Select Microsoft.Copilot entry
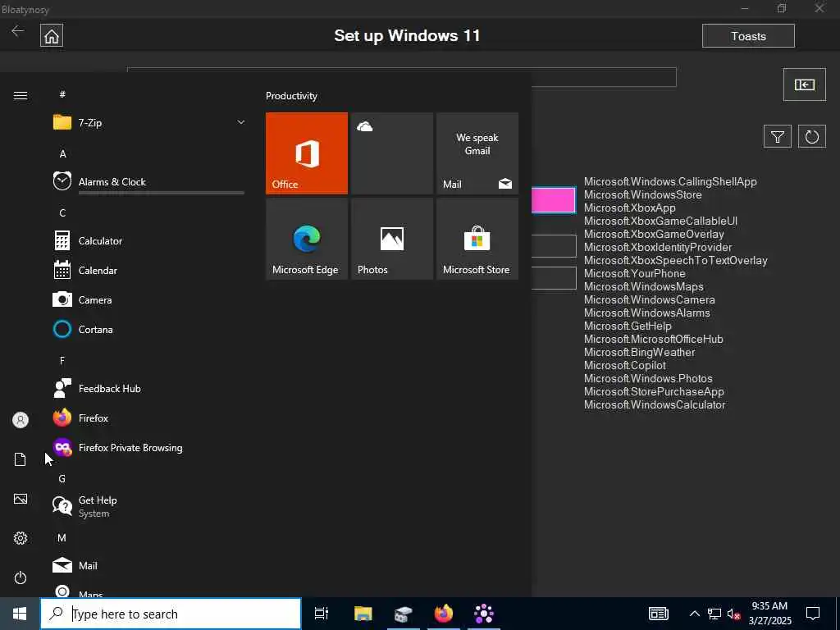 [624, 365]
